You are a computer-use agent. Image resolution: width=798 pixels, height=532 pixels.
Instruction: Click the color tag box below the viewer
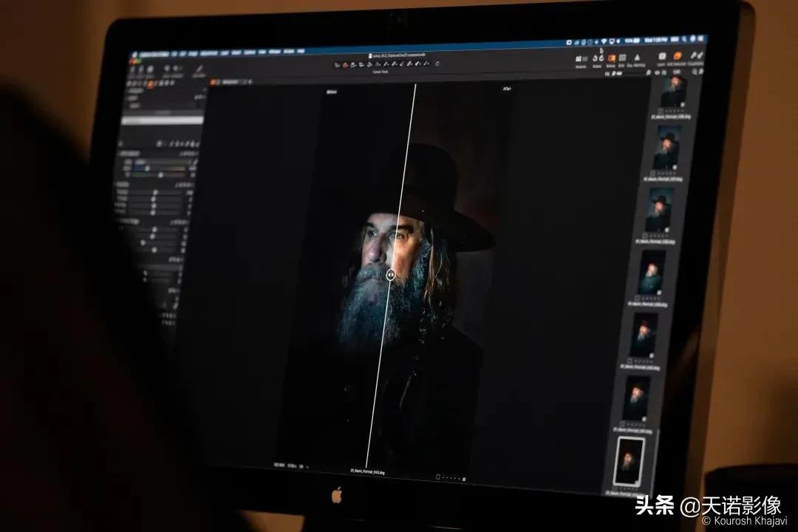(437, 477)
